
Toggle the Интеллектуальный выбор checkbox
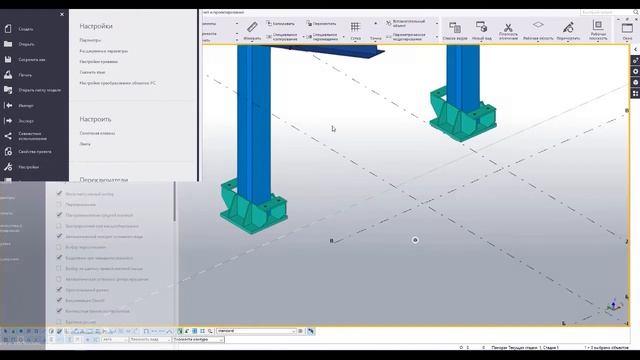click(59, 193)
